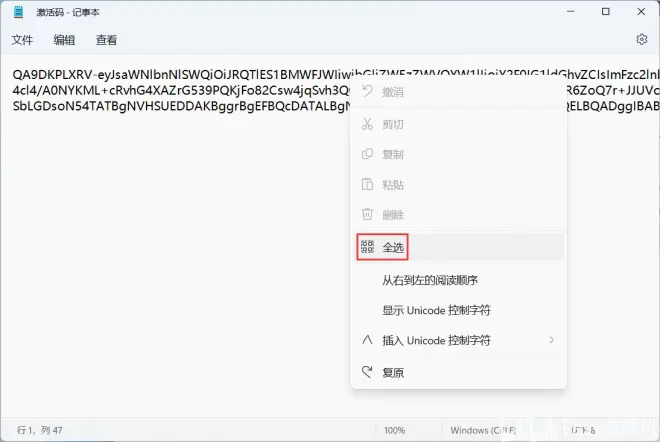Image resolution: width=660 pixels, height=442 pixels.
Task: Open the 编辑 menu
Action: [x=64, y=40]
